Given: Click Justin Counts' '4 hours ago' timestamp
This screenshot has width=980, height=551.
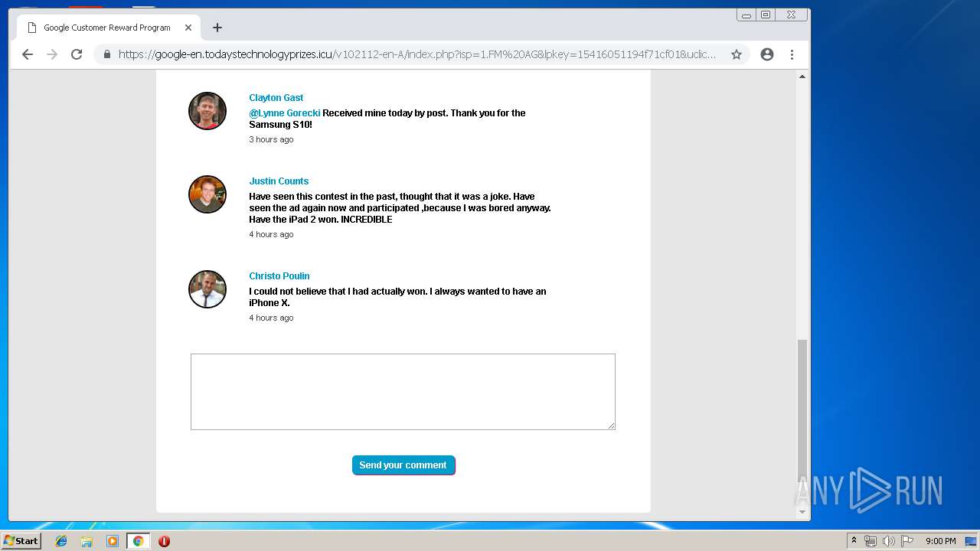Looking at the screenshot, I should [x=271, y=235].
